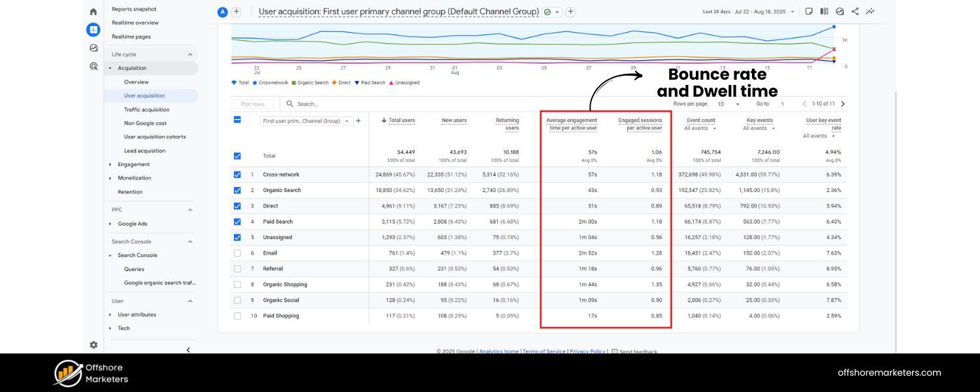Enable the checkbox on the Email row

238,253
